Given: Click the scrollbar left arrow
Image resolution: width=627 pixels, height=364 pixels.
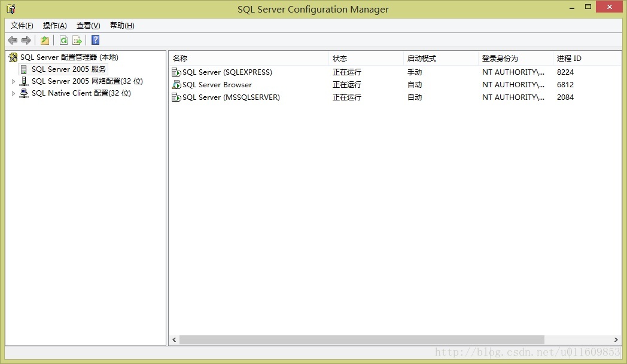Looking at the screenshot, I should pos(174,339).
